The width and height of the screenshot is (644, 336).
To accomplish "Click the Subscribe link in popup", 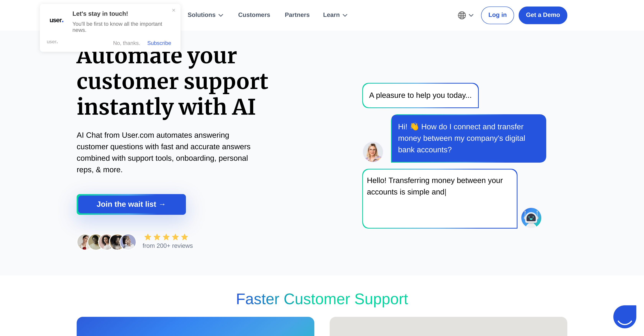I will click(x=159, y=43).
